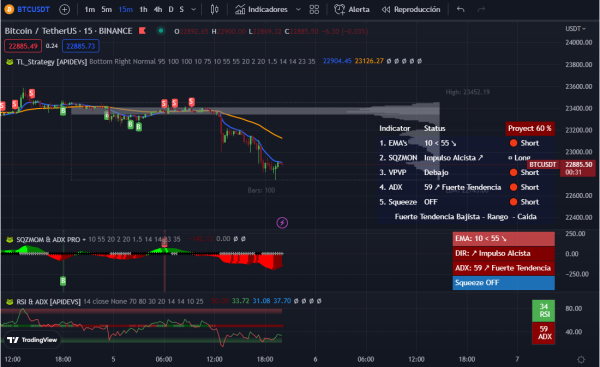Redo action arrow
600x367 pixels.
481,10
